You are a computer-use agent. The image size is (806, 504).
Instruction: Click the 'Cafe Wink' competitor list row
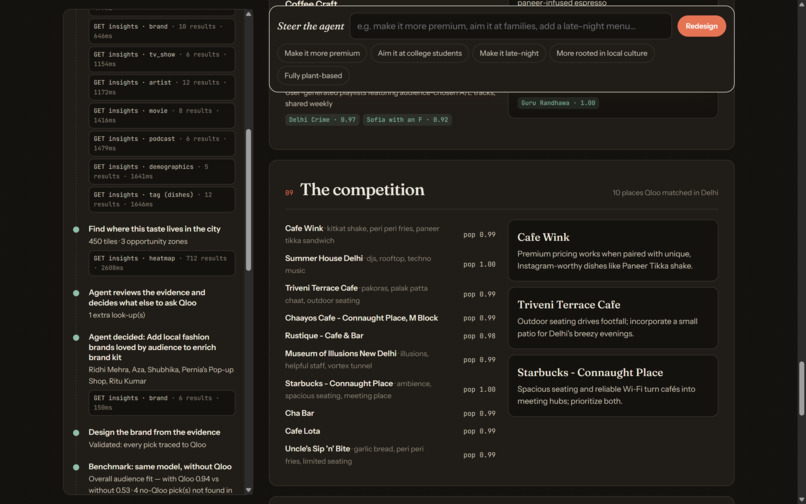pos(390,235)
